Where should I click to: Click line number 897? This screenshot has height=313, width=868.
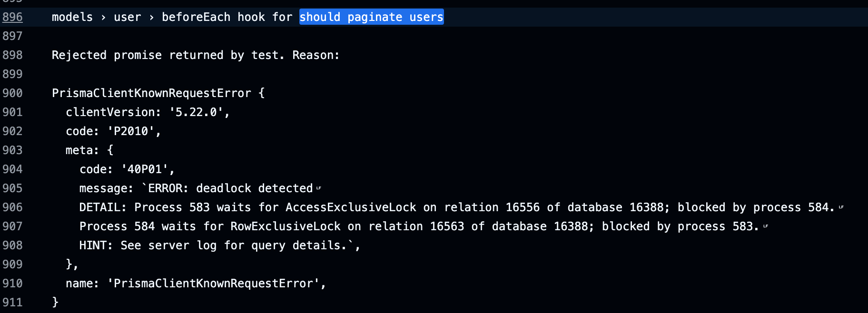(12, 36)
